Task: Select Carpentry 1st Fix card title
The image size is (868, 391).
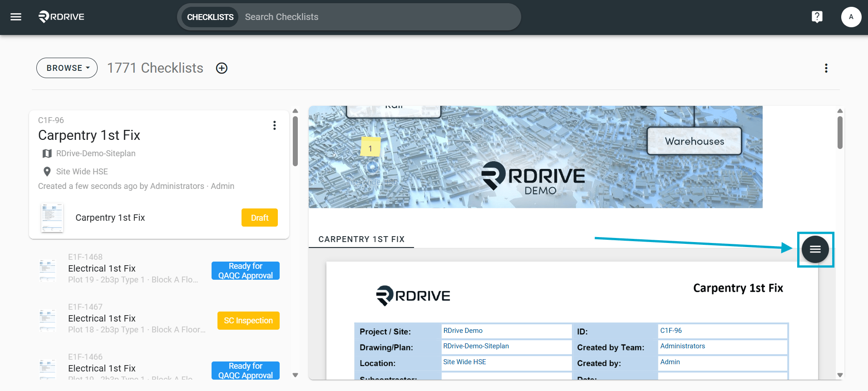Action: point(89,135)
